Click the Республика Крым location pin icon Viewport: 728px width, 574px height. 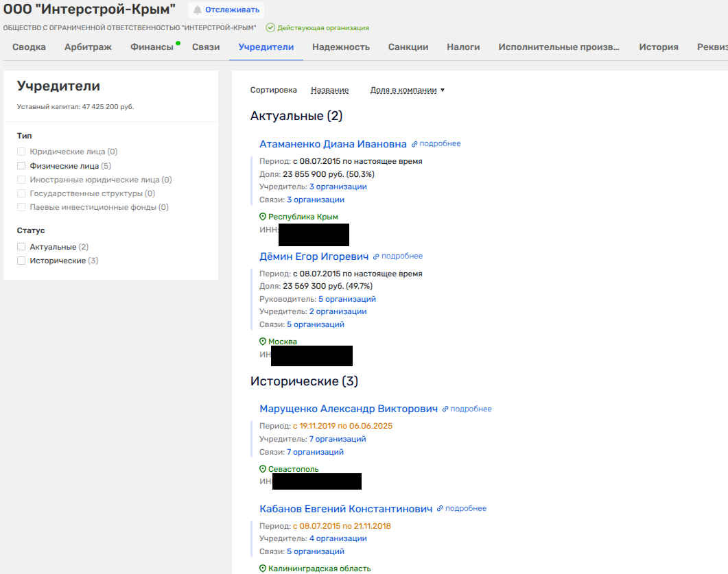coord(263,217)
